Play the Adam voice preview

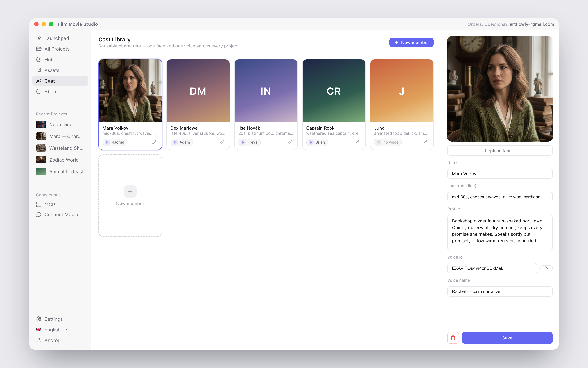[x=182, y=142]
